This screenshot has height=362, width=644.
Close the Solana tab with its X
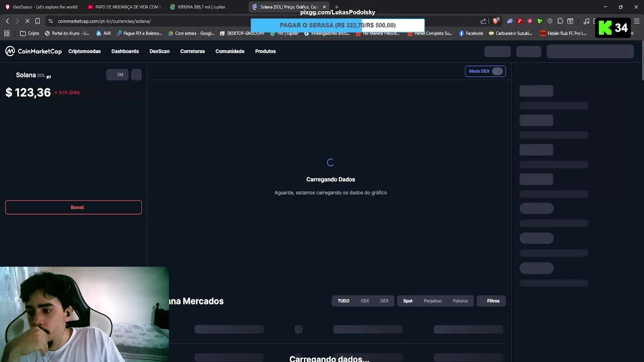coord(324,7)
